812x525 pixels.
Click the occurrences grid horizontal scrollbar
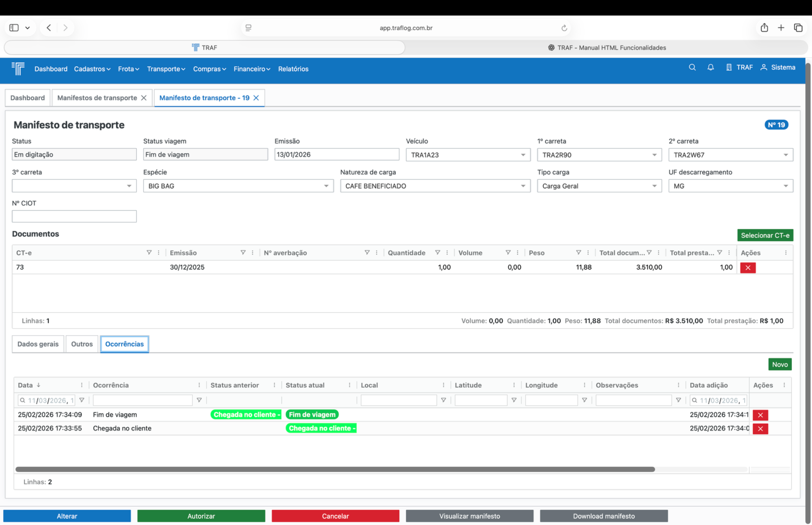tap(335, 469)
